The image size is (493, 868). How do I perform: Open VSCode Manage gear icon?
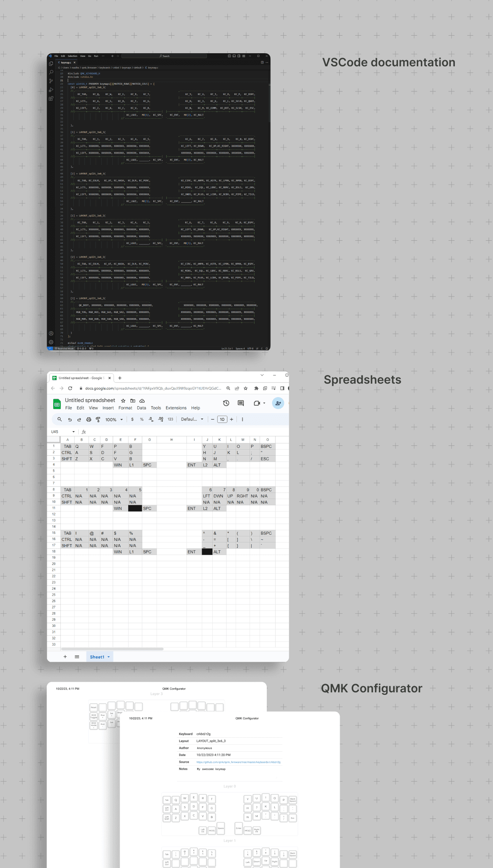(51, 342)
